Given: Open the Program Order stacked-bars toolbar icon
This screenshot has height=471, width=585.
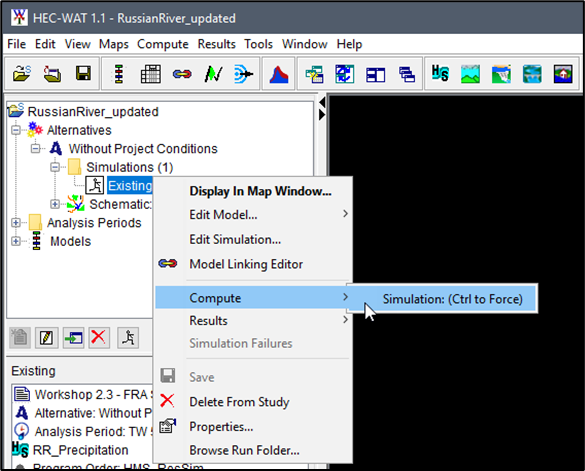Looking at the screenshot, I should (119, 74).
